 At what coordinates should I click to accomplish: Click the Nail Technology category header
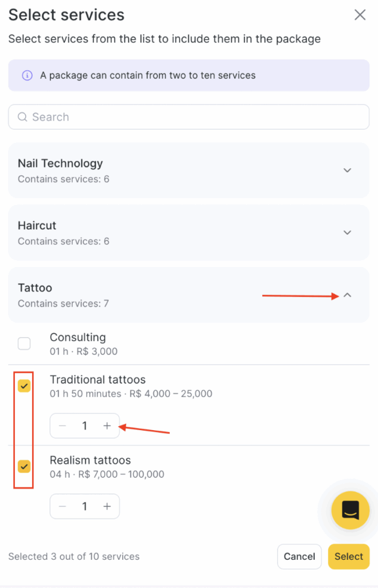(x=189, y=170)
